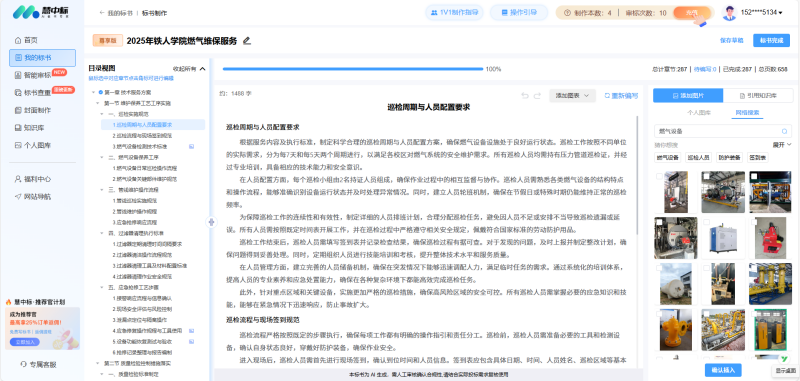Open 操作引导 operation guide

pyautogui.click(x=518, y=13)
